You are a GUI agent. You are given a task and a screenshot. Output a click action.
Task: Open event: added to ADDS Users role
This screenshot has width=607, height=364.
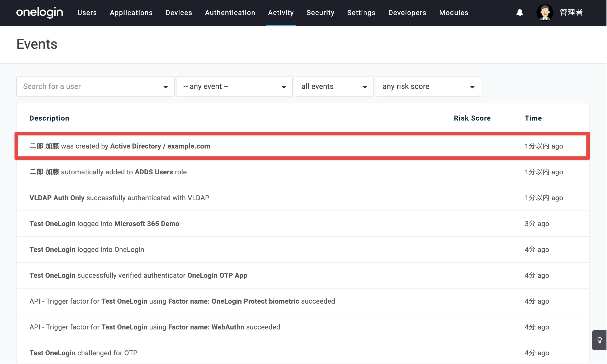(x=302, y=172)
